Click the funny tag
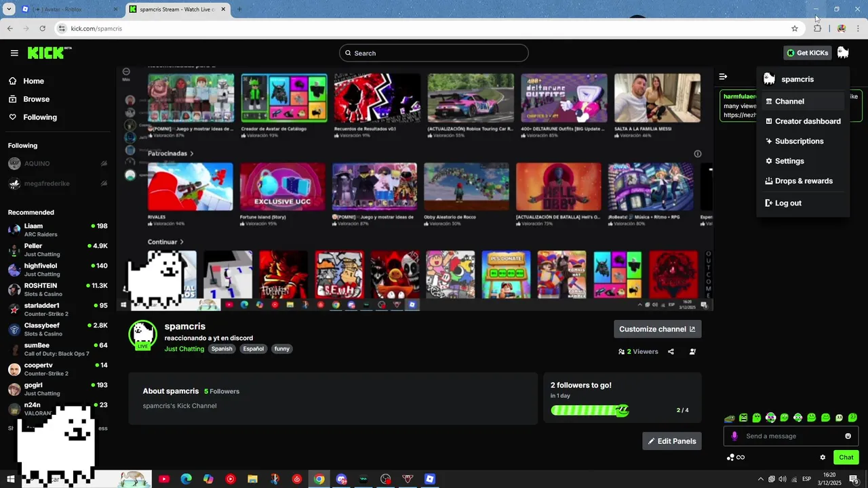 tap(282, 349)
